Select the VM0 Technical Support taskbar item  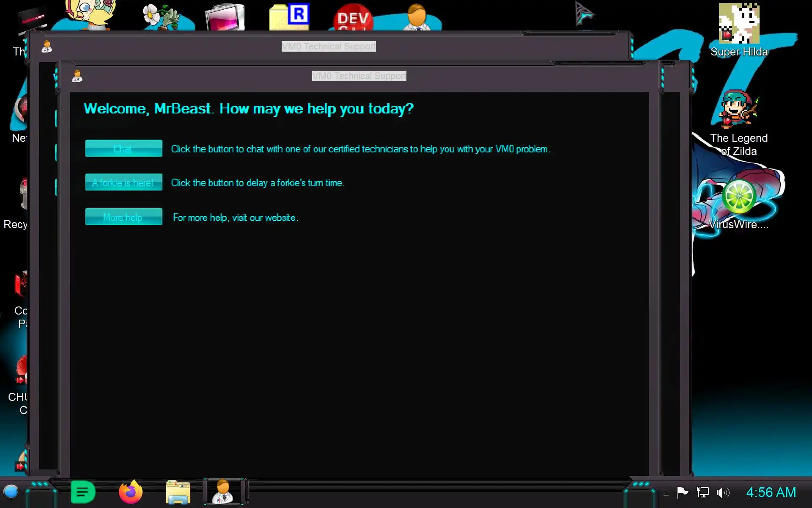click(x=223, y=492)
